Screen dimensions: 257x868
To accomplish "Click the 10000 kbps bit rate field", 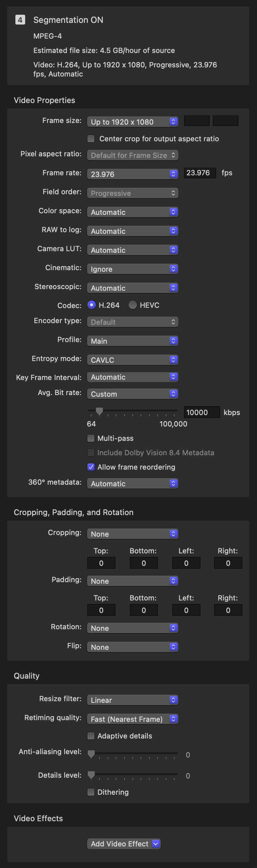I will pyautogui.click(x=202, y=412).
